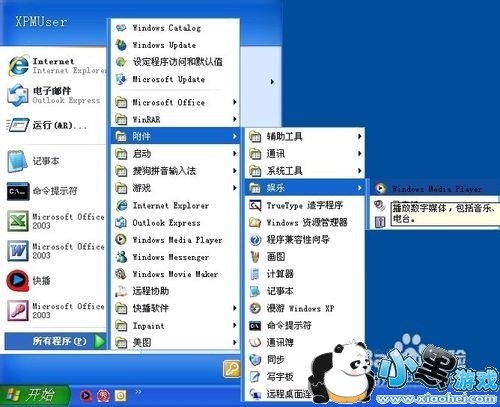This screenshot has height=407, width=500.
Task: Expand the quick launch chevron
Action: (138, 392)
